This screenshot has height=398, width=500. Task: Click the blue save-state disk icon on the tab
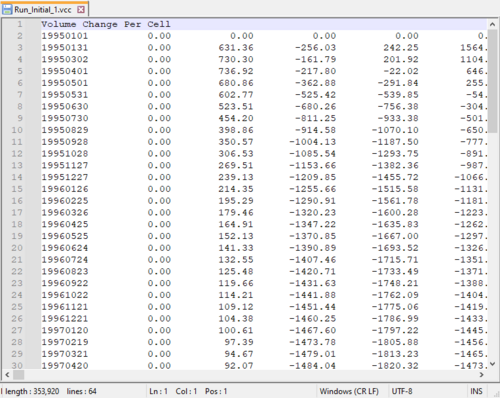(x=7, y=9)
